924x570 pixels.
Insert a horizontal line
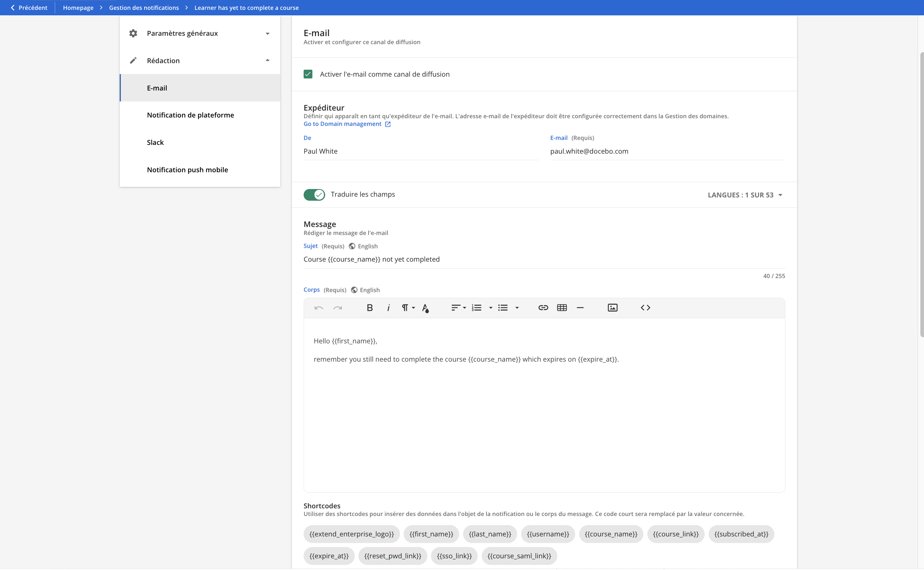tap(580, 308)
